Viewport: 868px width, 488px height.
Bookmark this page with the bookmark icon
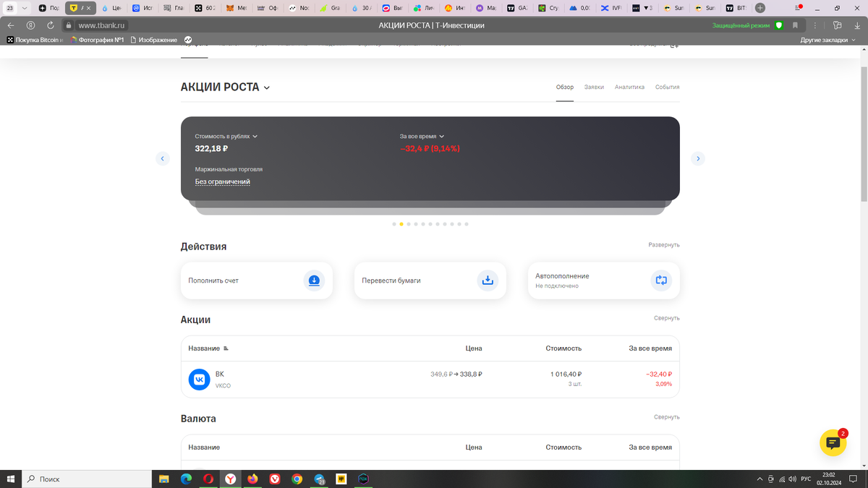795,25
